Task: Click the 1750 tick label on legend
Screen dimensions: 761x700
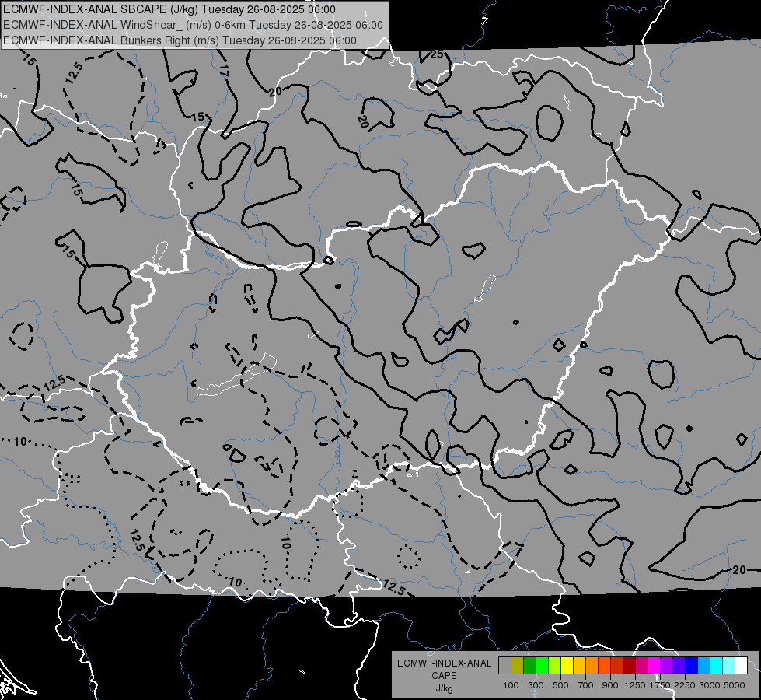Action: (660, 685)
